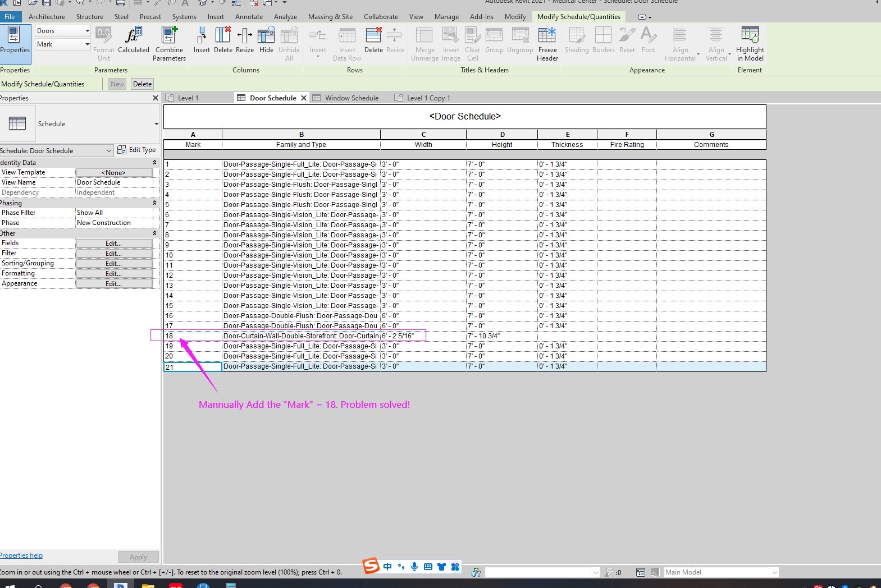Click Insert column icon

[202, 40]
